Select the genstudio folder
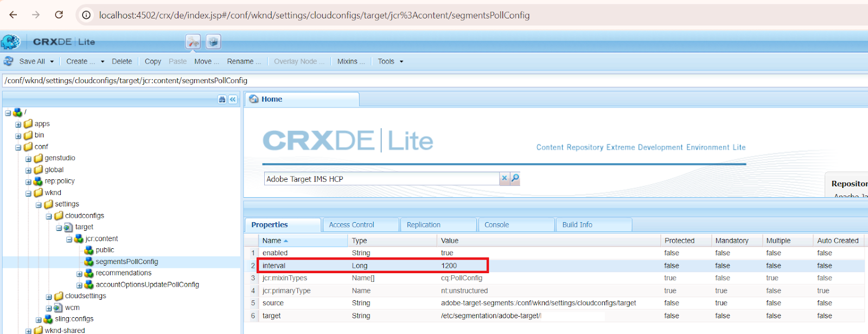The image size is (868, 334). pos(60,158)
